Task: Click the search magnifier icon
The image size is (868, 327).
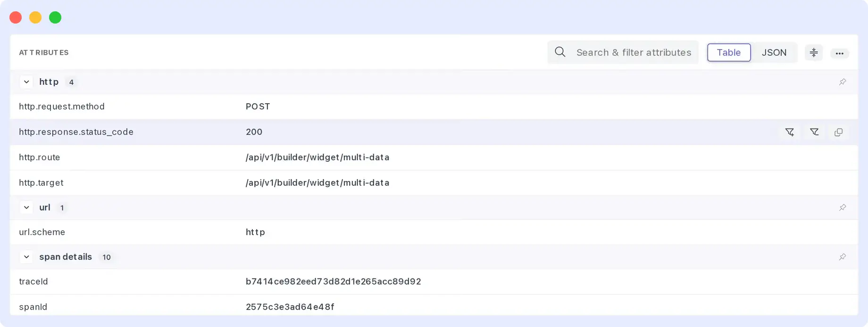Action: [560, 52]
